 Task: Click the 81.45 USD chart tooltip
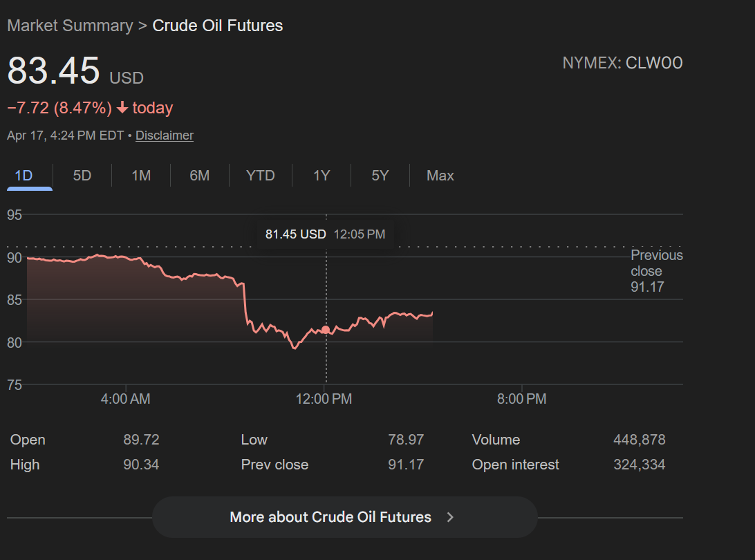click(326, 234)
